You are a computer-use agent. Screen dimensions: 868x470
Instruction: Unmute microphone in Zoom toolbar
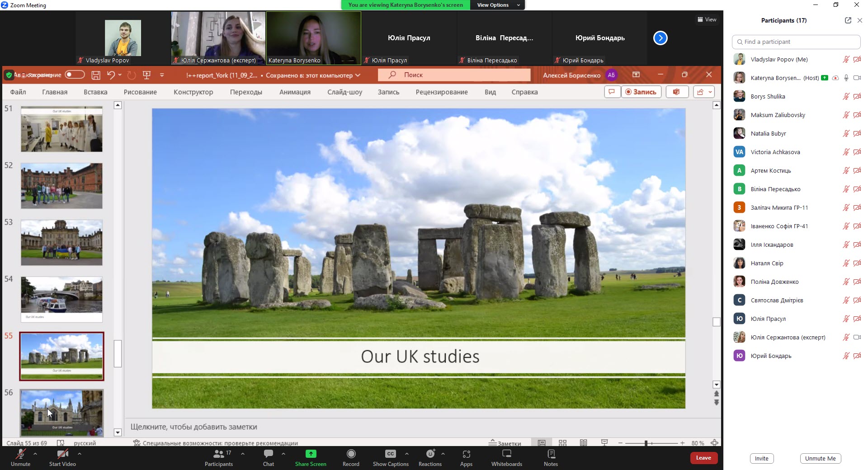click(x=21, y=454)
